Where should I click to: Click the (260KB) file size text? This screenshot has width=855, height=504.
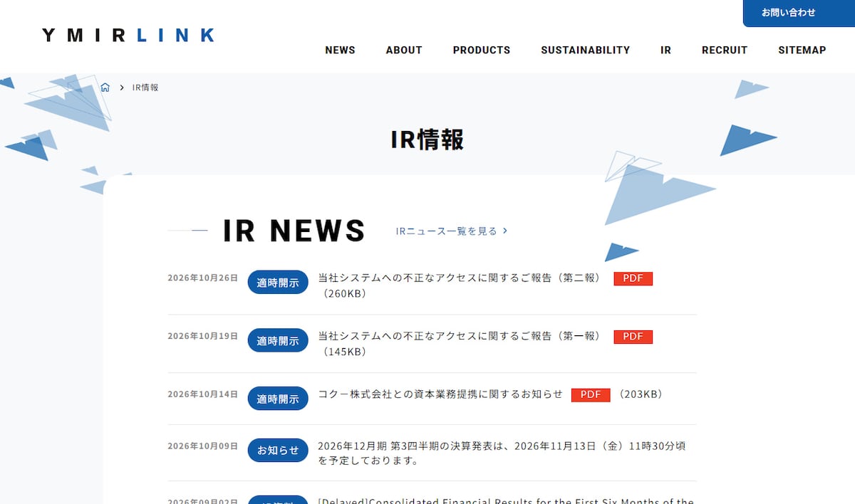coord(344,293)
